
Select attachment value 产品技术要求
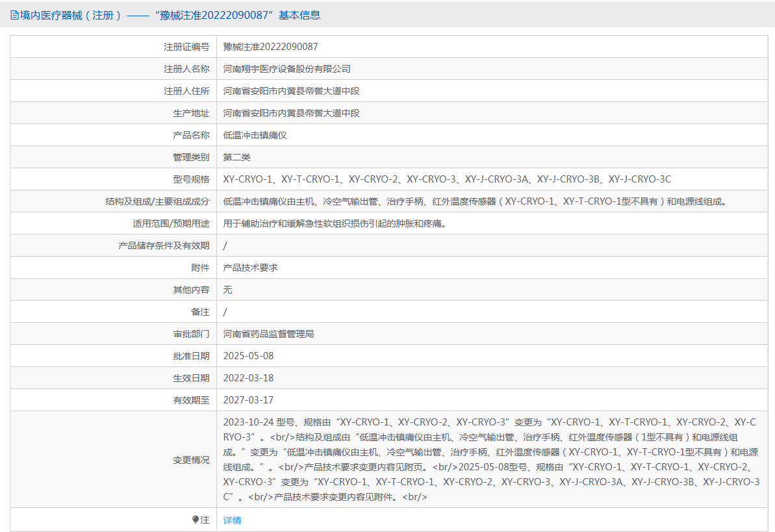click(251, 268)
